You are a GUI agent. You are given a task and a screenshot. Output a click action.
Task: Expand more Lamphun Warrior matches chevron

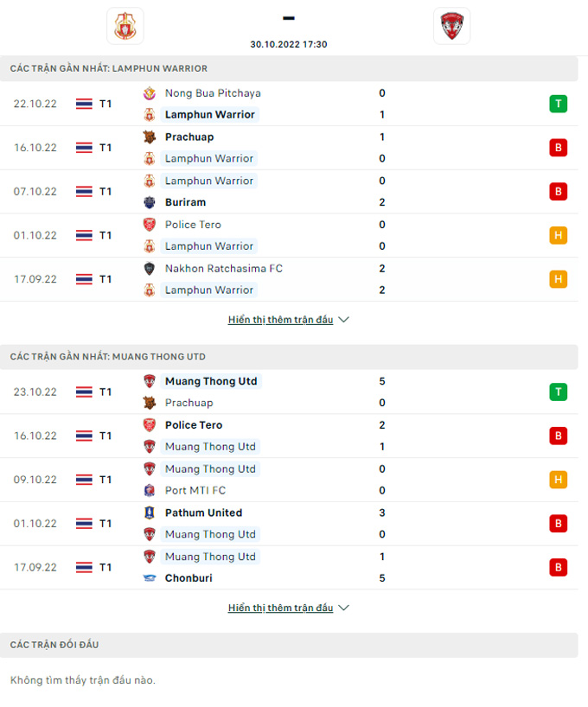click(344, 320)
